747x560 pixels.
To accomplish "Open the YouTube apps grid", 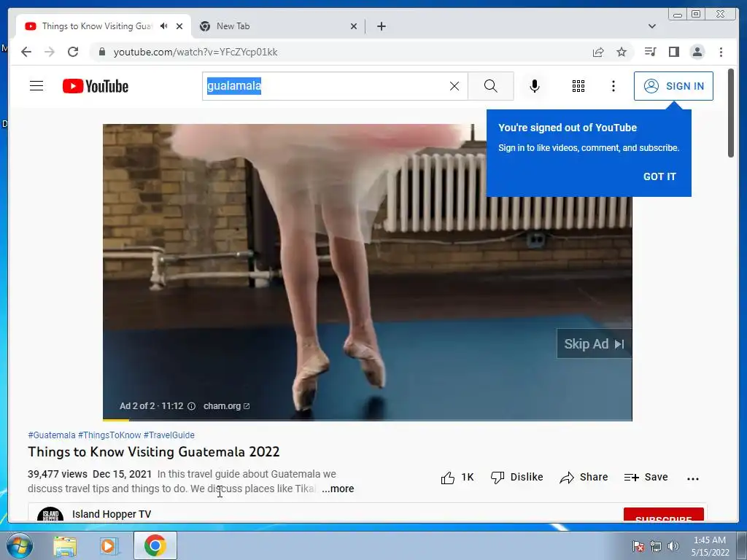I will [578, 86].
